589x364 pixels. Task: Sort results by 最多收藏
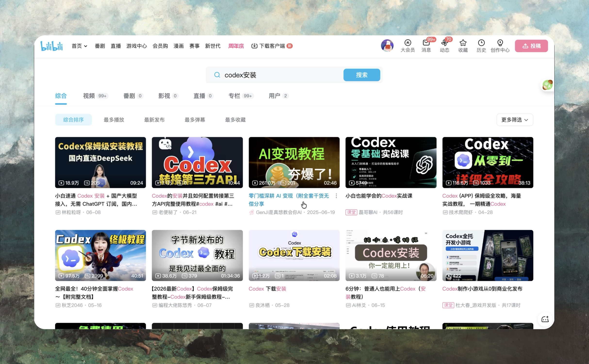pyautogui.click(x=235, y=120)
